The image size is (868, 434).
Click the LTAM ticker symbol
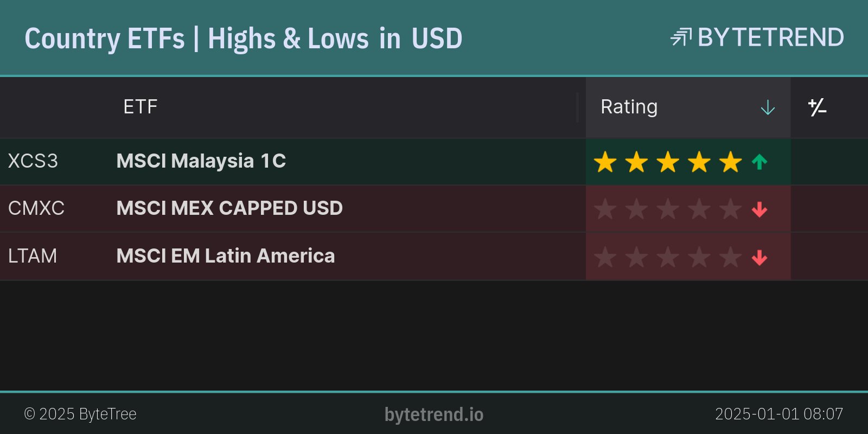point(32,256)
